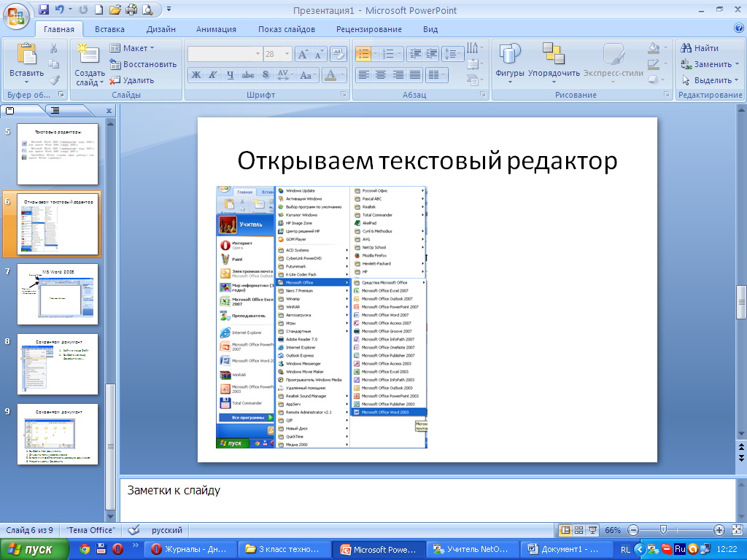Click the Восстановить reset button
The width and height of the screenshot is (747, 560).
pyautogui.click(x=143, y=64)
